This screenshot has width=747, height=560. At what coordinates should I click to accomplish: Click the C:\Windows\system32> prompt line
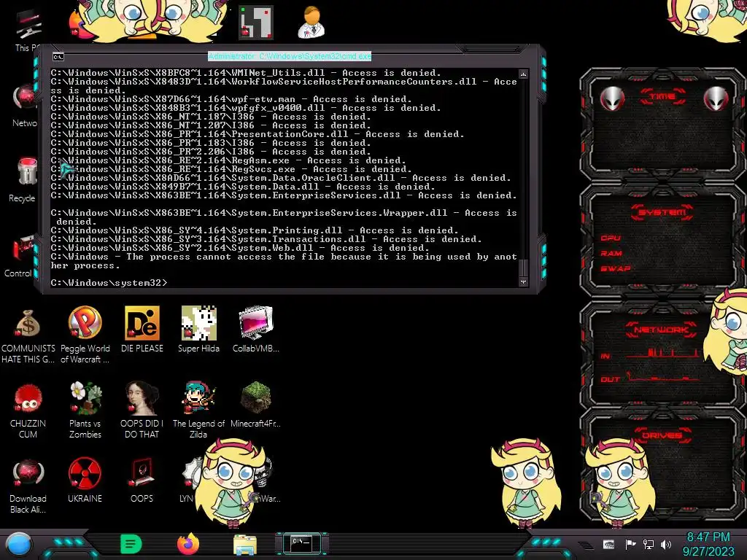109,283
